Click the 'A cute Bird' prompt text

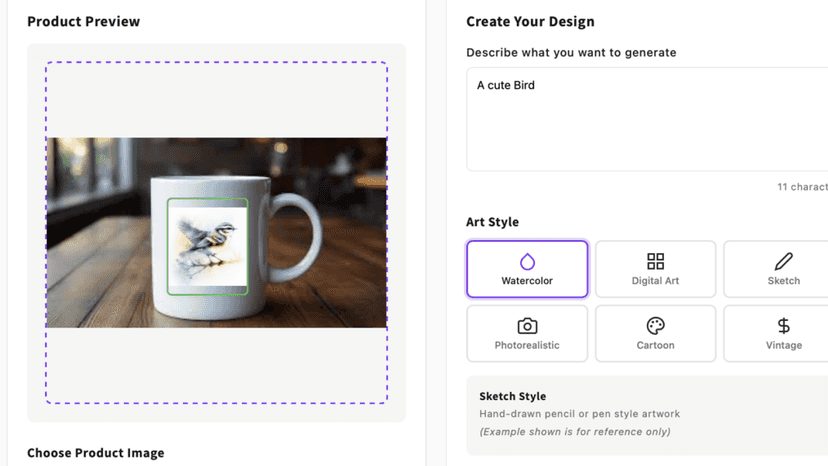pos(506,85)
